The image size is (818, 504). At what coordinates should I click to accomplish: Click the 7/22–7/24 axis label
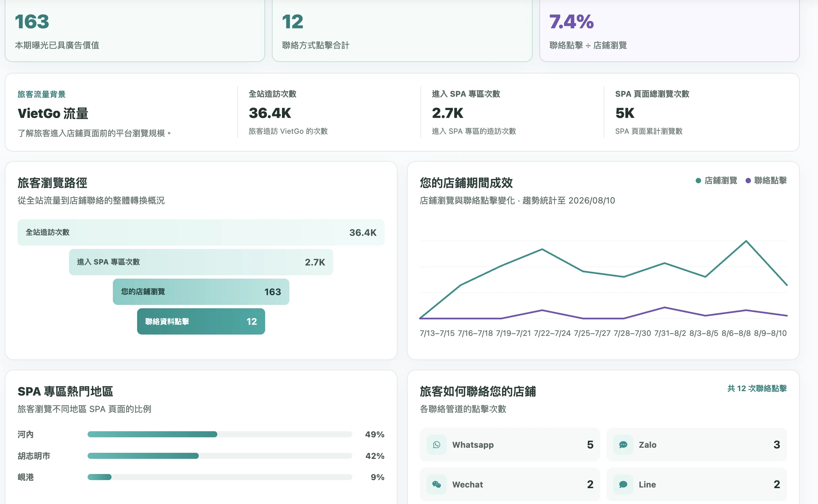point(552,333)
